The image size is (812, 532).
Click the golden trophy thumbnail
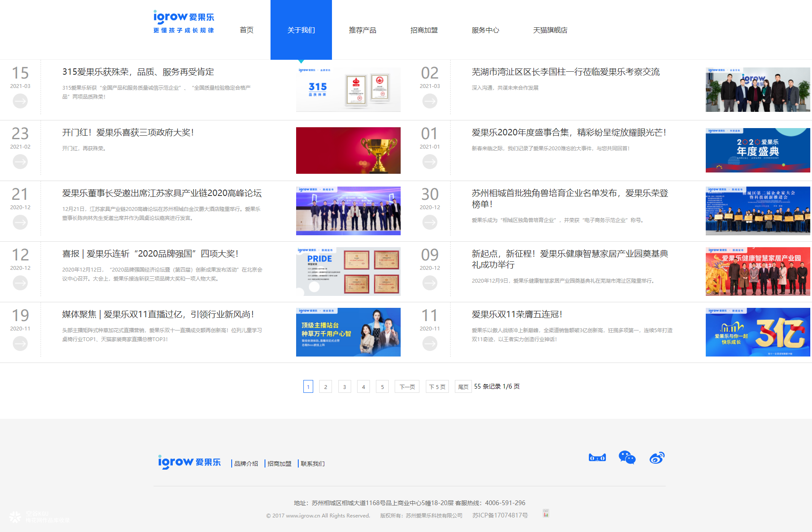pyautogui.click(x=348, y=150)
